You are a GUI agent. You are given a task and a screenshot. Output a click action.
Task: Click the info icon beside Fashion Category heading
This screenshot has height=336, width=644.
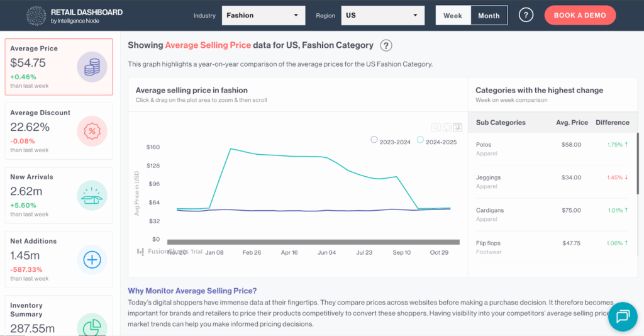tap(386, 45)
